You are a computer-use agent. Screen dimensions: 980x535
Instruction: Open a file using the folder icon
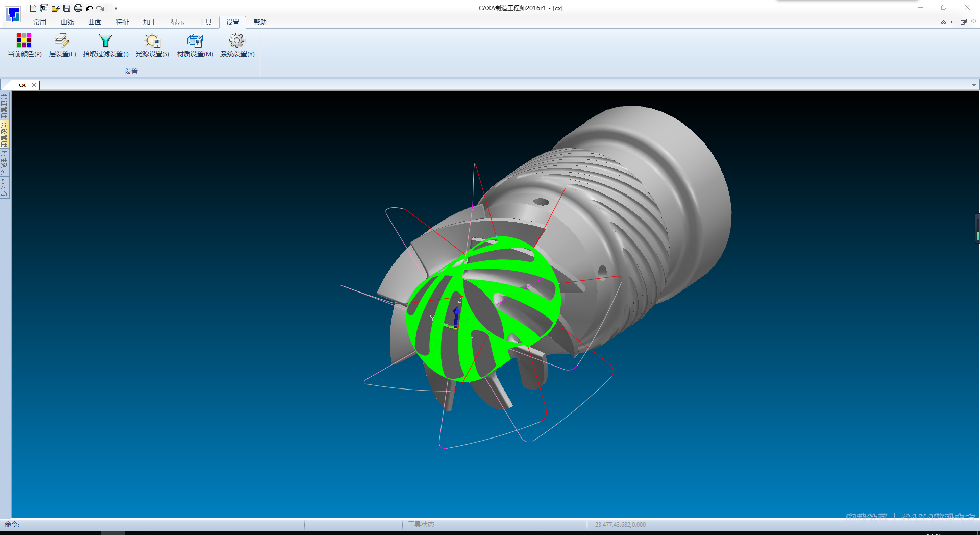point(56,8)
